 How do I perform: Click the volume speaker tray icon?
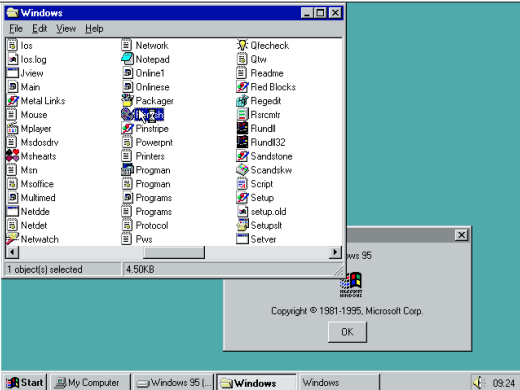tap(478, 382)
